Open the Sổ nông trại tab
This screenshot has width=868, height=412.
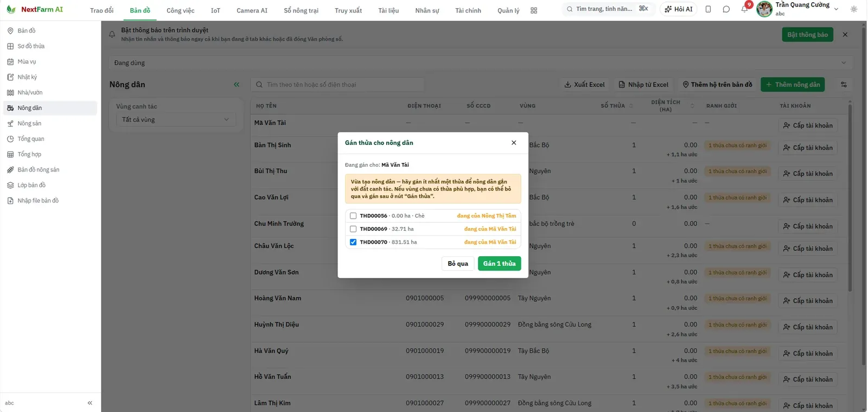[x=301, y=11]
